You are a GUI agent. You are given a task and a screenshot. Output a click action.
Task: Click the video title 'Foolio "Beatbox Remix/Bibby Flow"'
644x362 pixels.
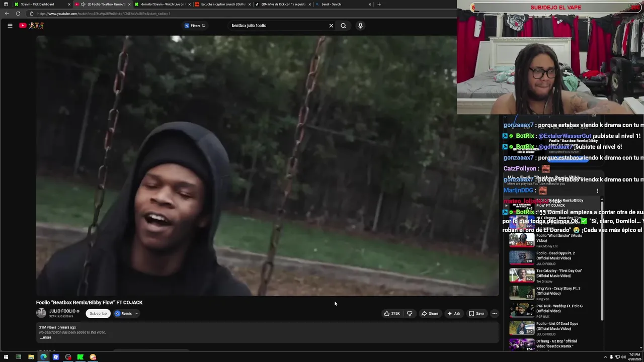89,303
